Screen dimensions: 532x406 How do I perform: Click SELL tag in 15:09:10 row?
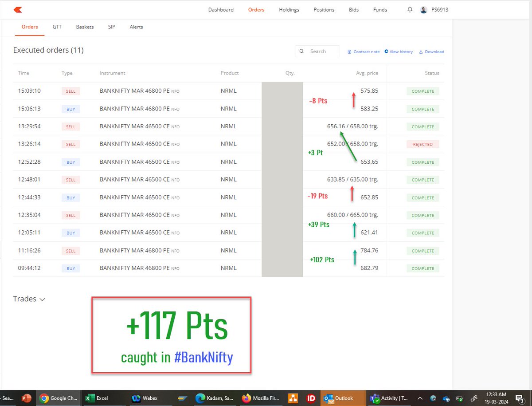[70, 91]
